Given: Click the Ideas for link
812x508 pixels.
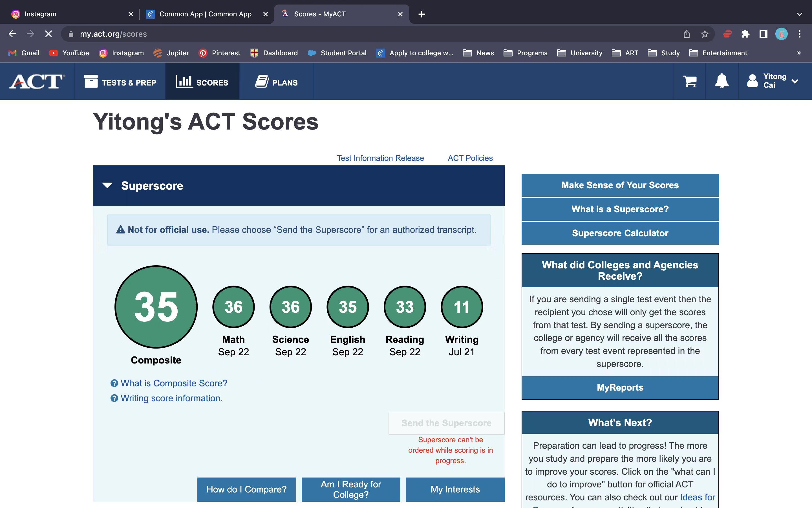Looking at the screenshot, I should coord(697,497).
